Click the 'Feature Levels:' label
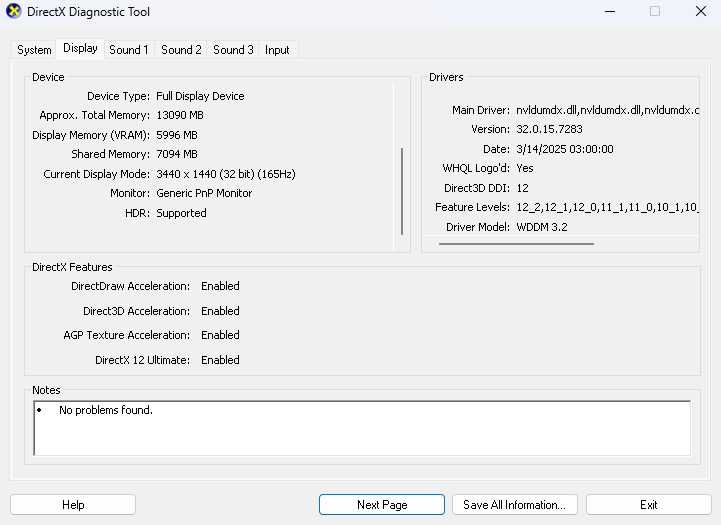The width and height of the screenshot is (721, 525). click(x=473, y=207)
